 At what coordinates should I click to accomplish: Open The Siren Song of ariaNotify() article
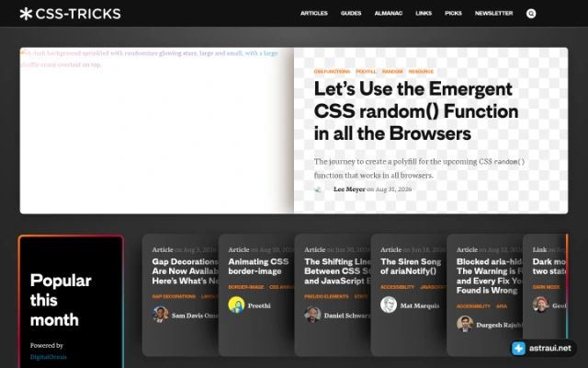point(411,266)
